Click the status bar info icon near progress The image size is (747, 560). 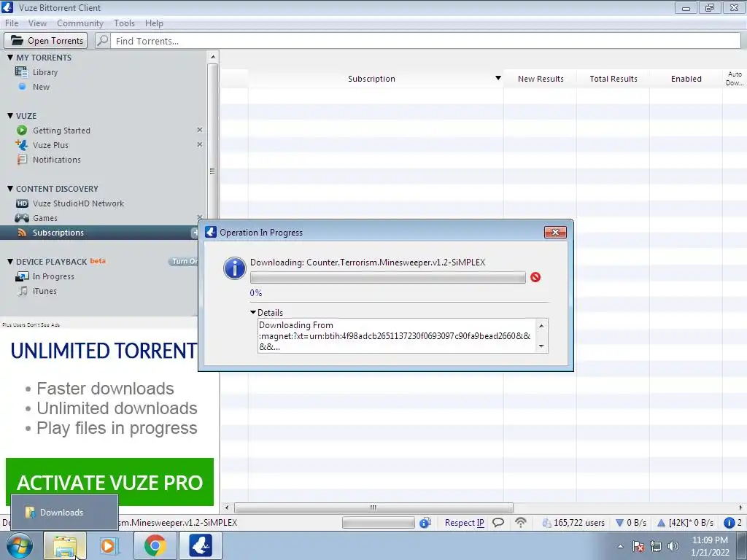pos(425,523)
